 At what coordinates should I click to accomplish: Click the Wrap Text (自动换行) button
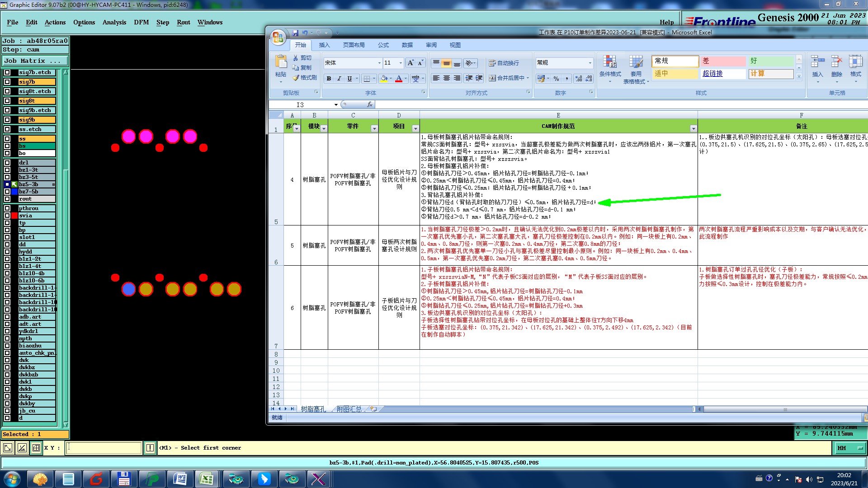(504, 63)
